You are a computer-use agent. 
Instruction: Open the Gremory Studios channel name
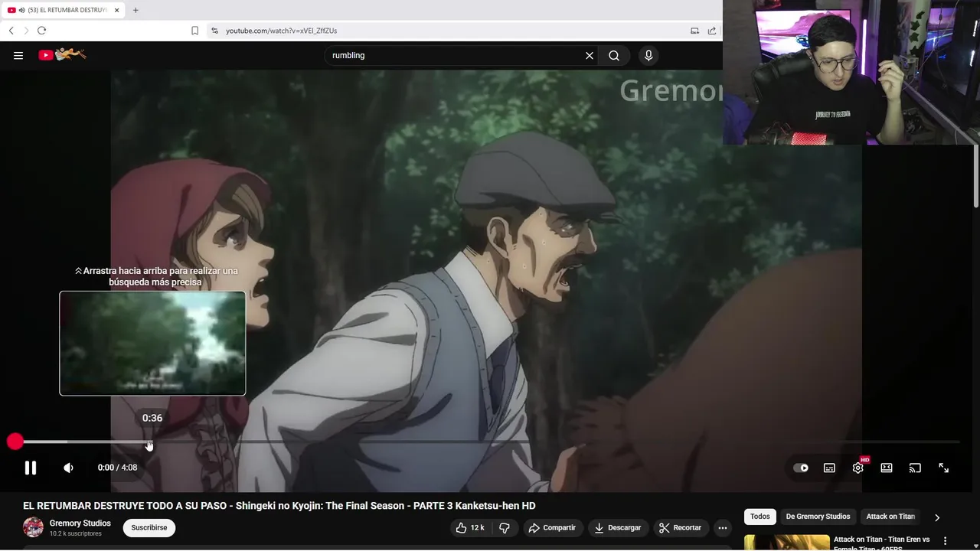[x=80, y=523]
